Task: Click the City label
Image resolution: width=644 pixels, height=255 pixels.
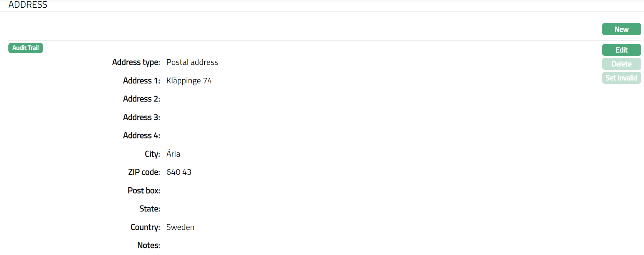Action: point(152,154)
